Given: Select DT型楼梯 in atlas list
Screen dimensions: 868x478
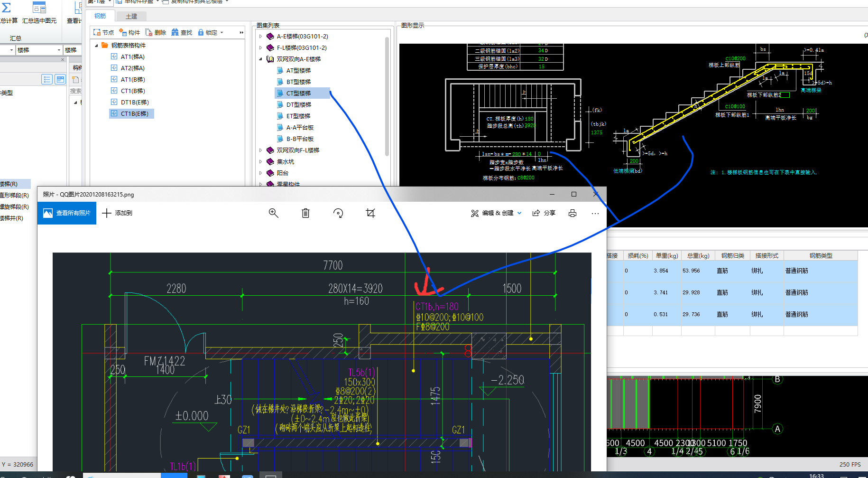Looking at the screenshot, I should coord(298,104).
